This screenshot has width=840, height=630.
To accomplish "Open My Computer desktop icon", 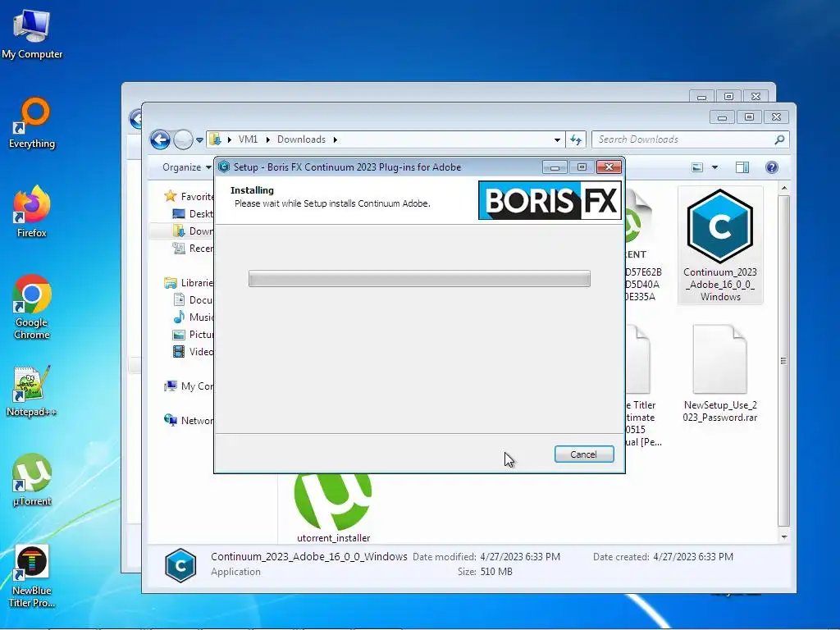I will tap(32, 34).
